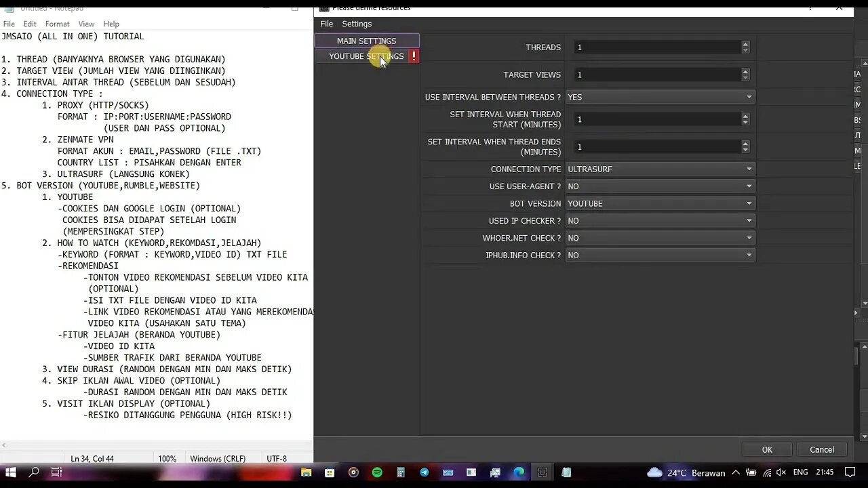The height and width of the screenshot is (488, 868).
Task: Open the notification center icon
Action: 850,472
